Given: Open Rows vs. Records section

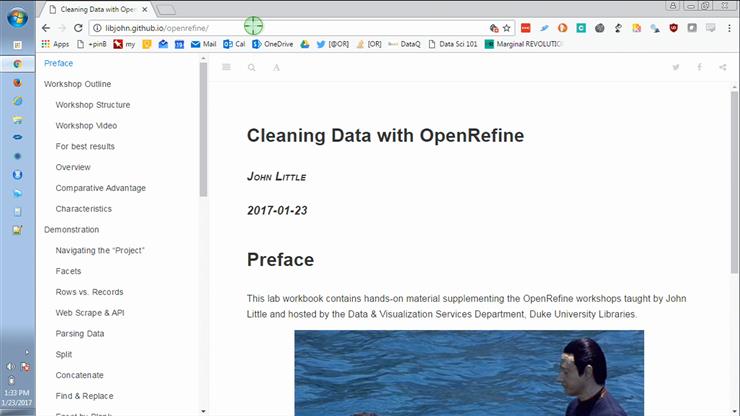Looking at the screenshot, I should pyautogui.click(x=89, y=292).
